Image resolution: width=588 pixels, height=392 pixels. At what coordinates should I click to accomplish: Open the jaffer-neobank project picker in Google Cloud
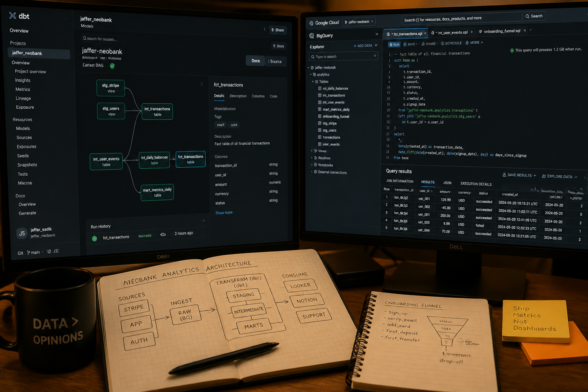click(359, 22)
